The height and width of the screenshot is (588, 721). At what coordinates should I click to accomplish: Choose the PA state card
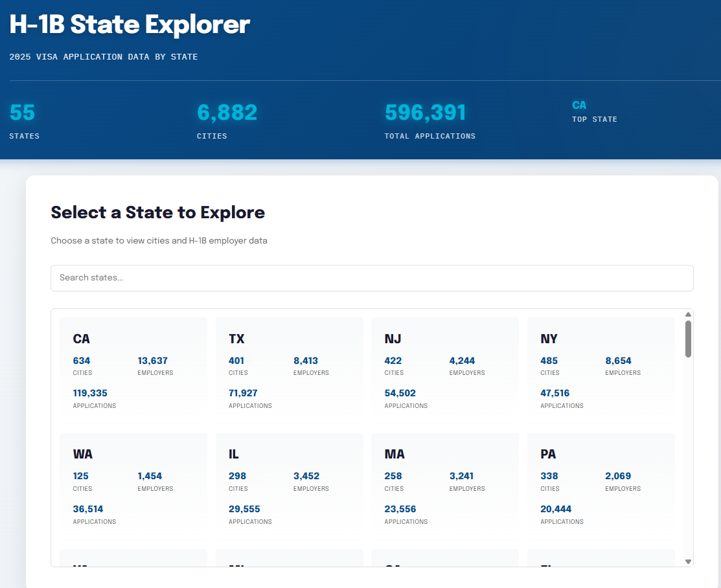[x=601, y=486]
